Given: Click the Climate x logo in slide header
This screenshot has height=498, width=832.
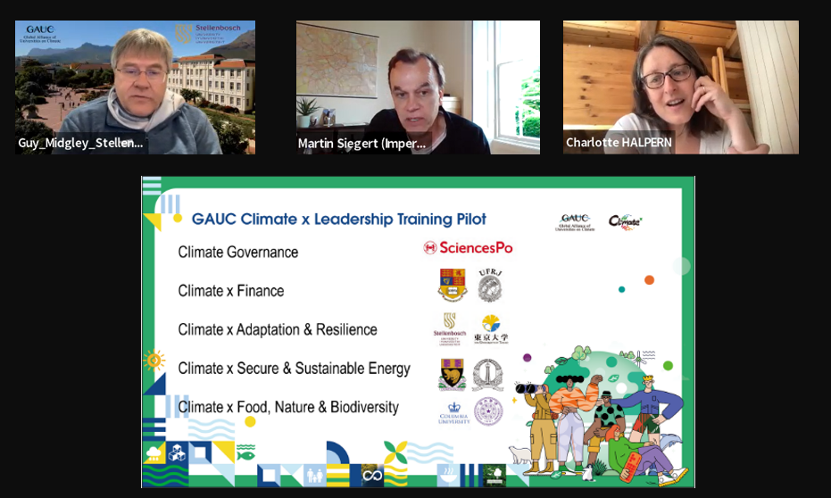Looking at the screenshot, I should tap(625, 222).
